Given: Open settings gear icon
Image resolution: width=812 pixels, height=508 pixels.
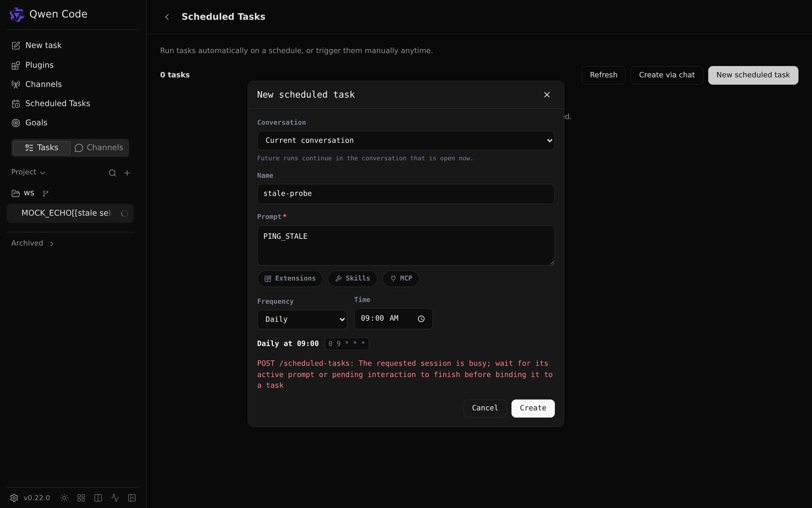Looking at the screenshot, I should click(x=14, y=498).
